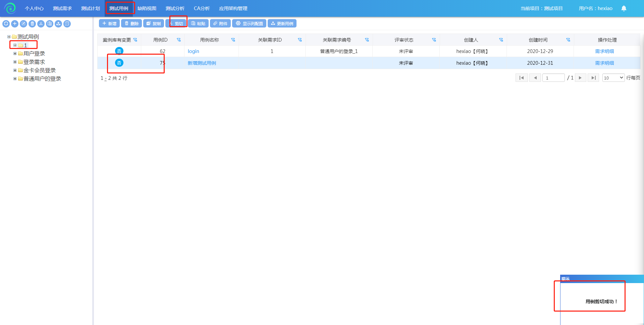Click the filter icon in 用例ID column

[x=179, y=40]
